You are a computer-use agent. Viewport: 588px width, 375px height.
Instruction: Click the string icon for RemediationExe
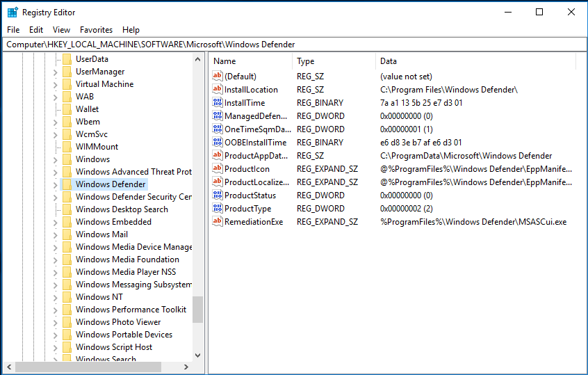[x=217, y=221]
